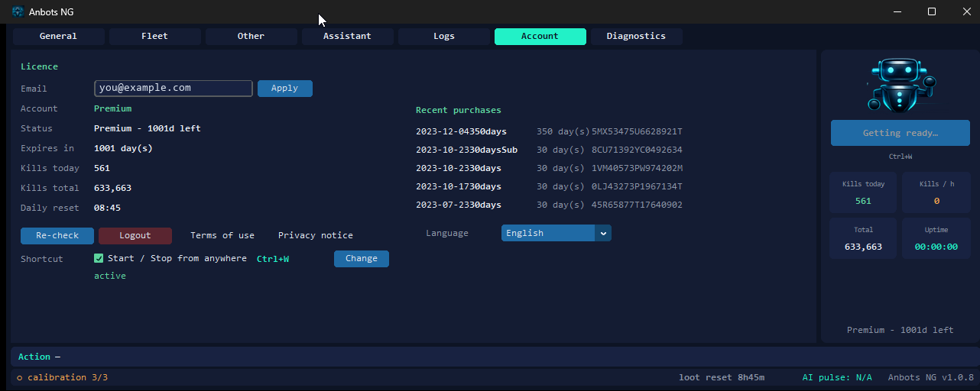The width and height of the screenshot is (980, 391).
Task: Click the Kills total value 633,663
Action: tap(113, 189)
